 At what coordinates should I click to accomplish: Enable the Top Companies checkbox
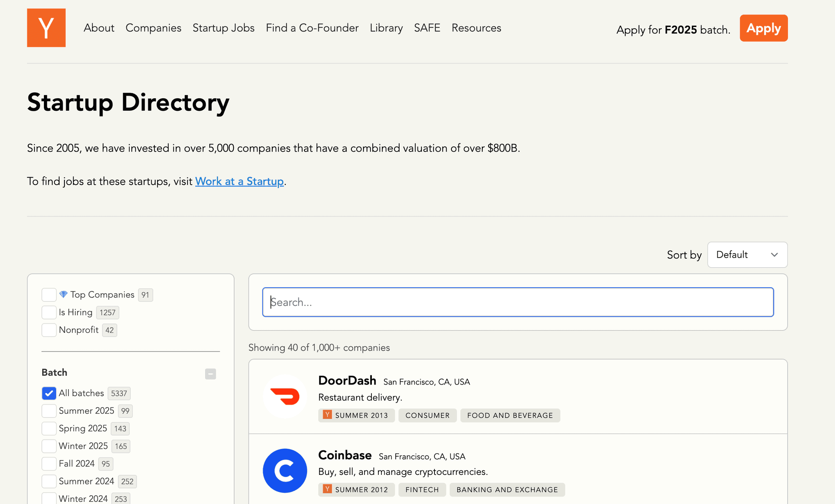(49, 295)
